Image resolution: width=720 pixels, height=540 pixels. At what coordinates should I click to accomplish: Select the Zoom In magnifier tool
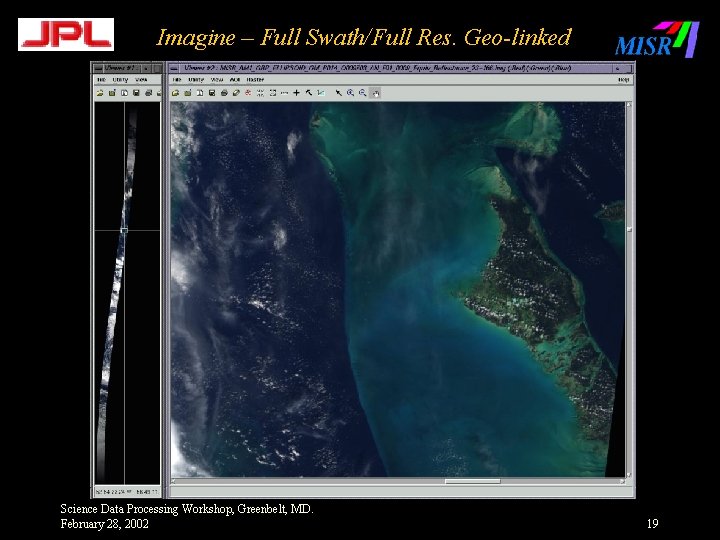tap(350, 93)
